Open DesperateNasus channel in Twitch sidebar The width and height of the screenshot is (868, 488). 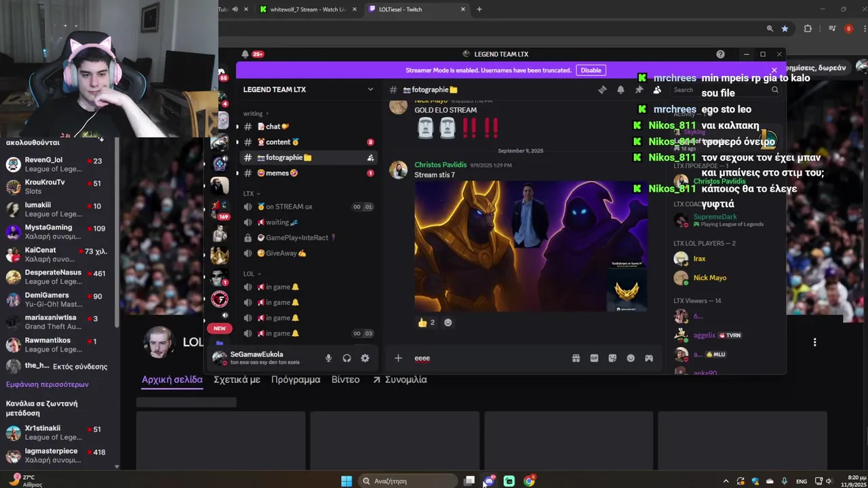point(58,277)
